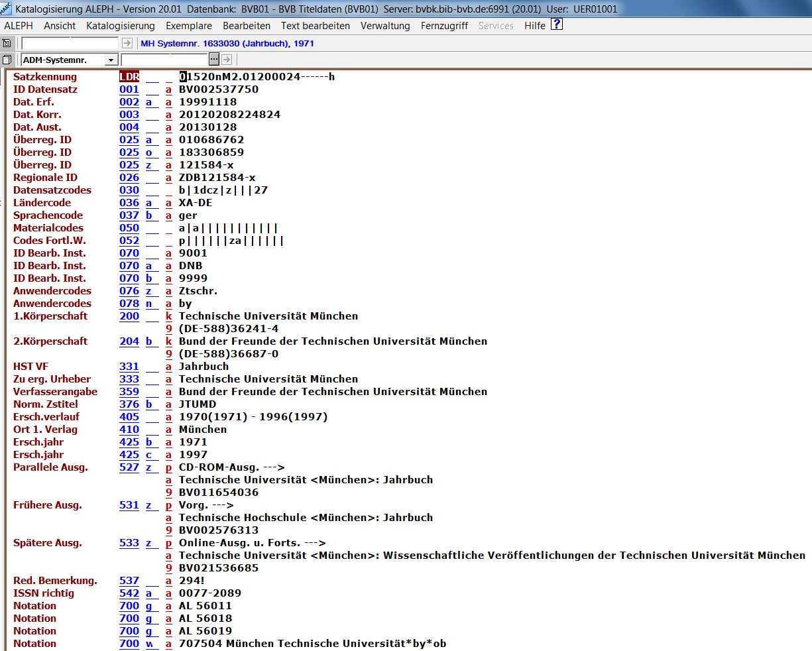
Task: Click the field tag 542 for ISSN richtig
Action: pos(129,593)
